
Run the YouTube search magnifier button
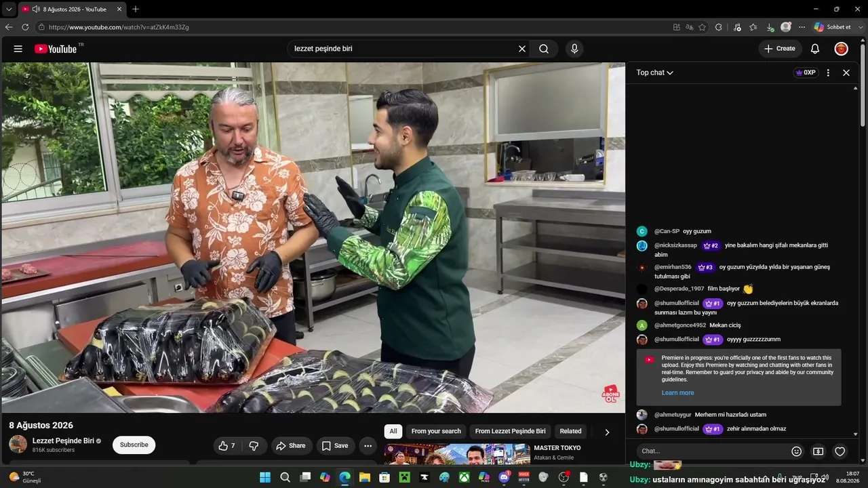click(544, 49)
